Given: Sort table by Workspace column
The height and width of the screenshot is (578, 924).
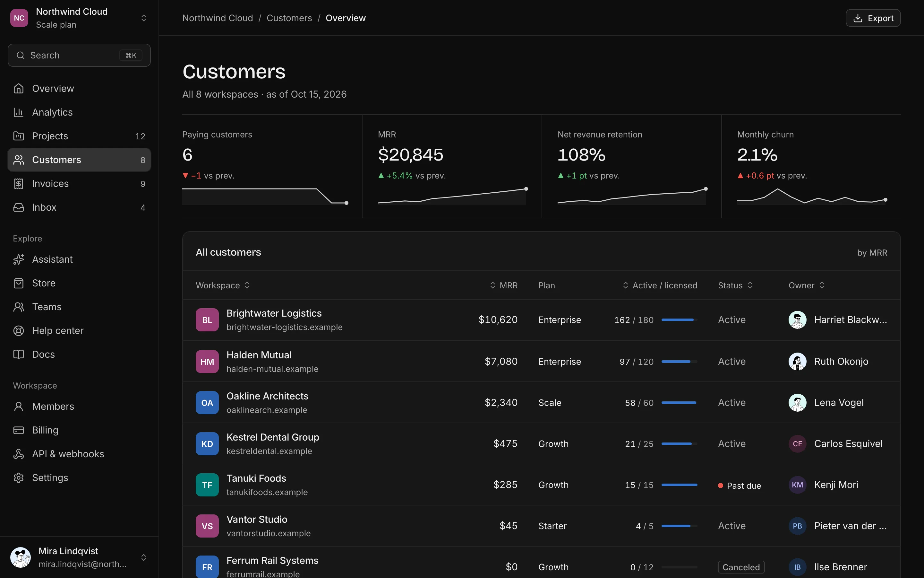Looking at the screenshot, I should tap(223, 285).
